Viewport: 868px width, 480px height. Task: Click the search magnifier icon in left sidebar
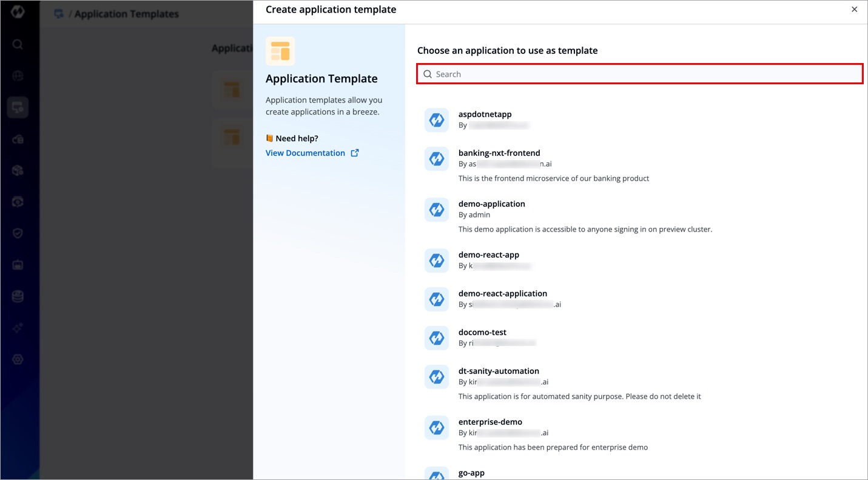[18, 44]
